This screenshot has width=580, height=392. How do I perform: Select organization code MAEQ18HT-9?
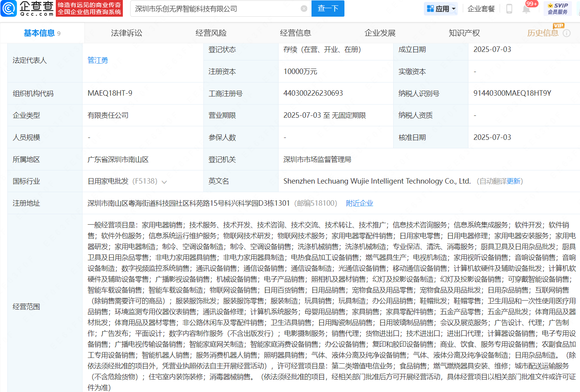click(x=110, y=93)
